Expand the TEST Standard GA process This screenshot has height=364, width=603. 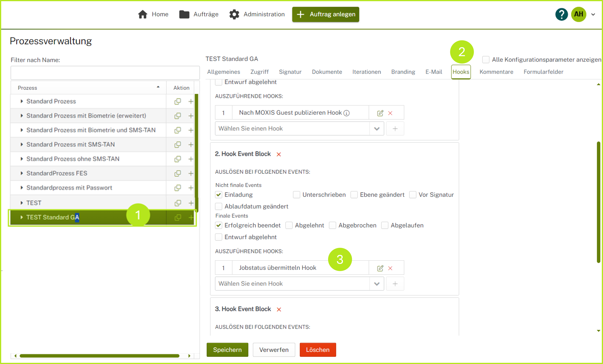click(21, 217)
